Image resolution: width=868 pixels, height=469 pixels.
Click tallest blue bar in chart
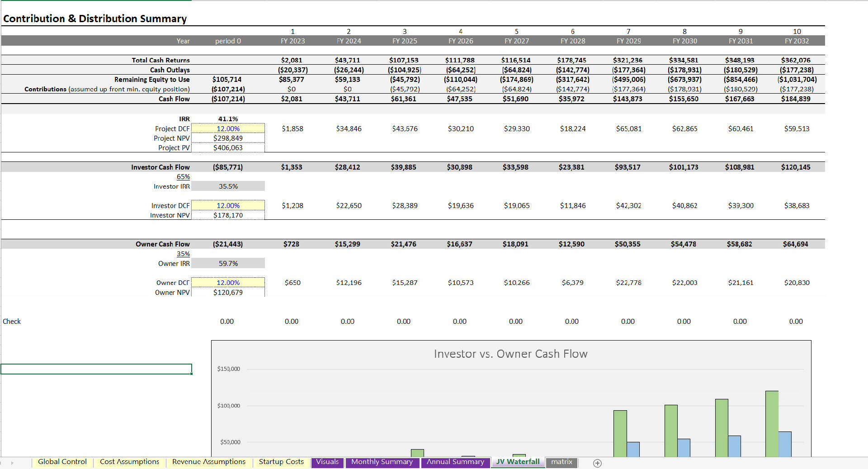click(x=785, y=444)
